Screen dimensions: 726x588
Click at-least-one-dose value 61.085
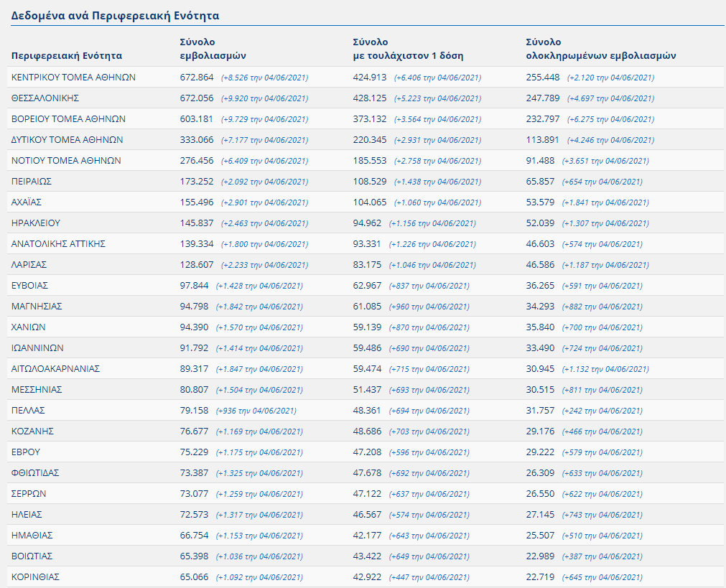[367, 307]
